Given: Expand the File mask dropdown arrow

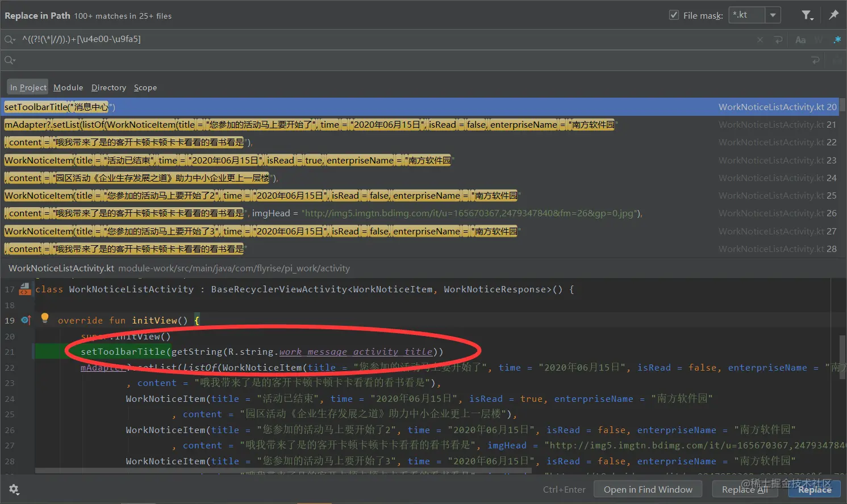Looking at the screenshot, I should click(773, 15).
